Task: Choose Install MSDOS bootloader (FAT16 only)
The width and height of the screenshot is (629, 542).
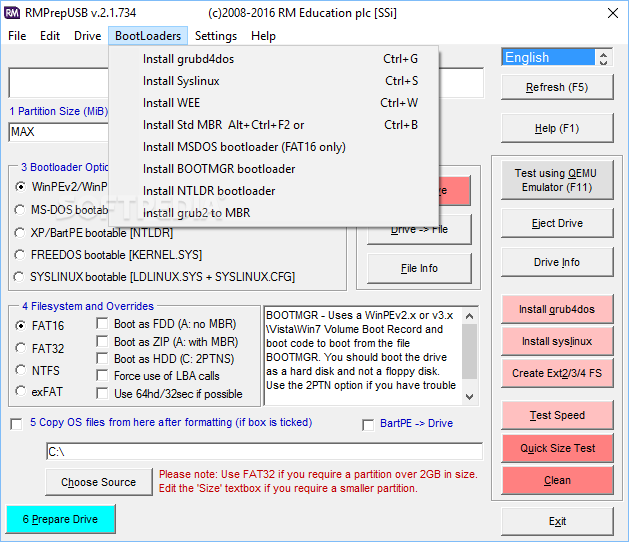Action: click(x=274, y=147)
